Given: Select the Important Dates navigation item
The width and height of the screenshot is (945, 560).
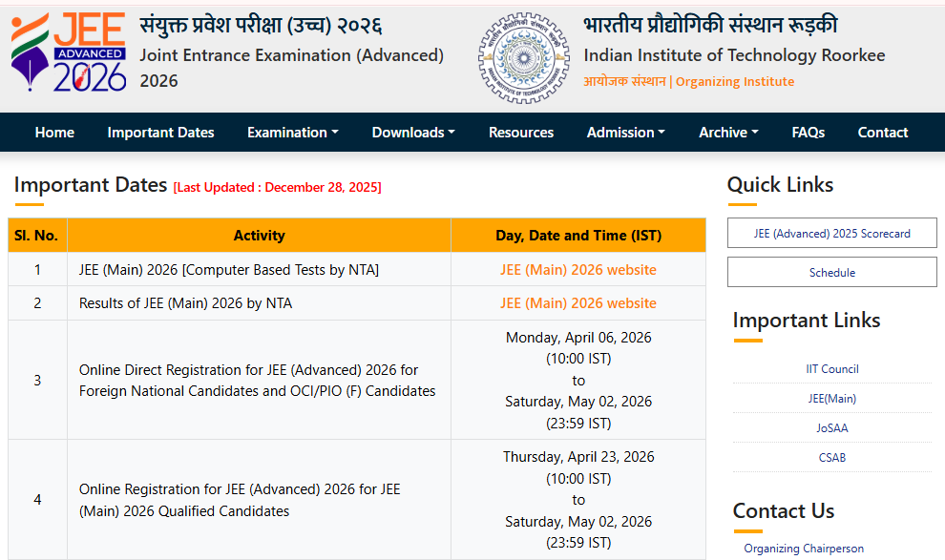Looking at the screenshot, I should pos(160,133).
